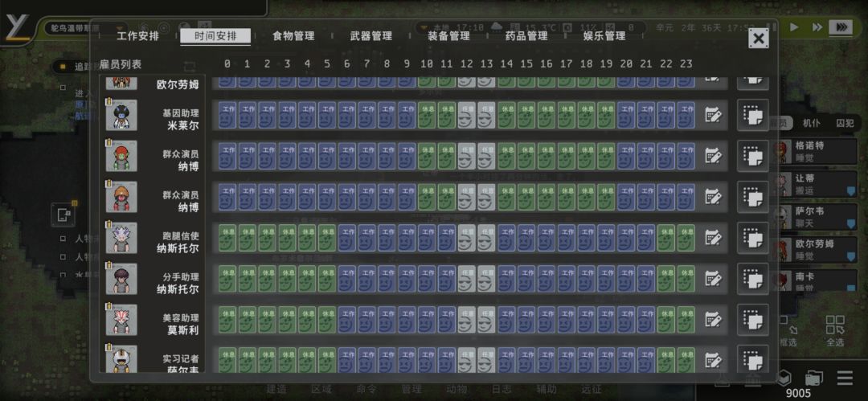Open the 日志 bottom menu
Image resolution: width=868 pixels, height=401 pixels.
(x=502, y=389)
